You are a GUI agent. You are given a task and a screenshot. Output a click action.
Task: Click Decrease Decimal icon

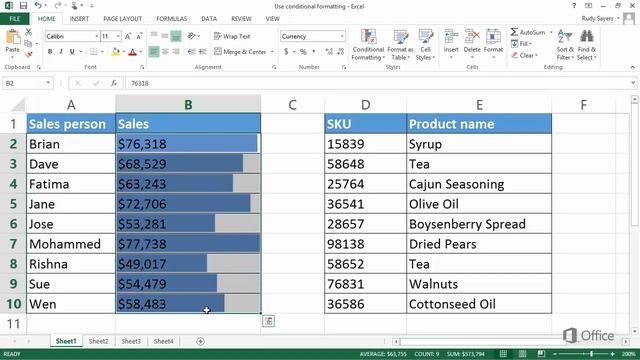(x=341, y=51)
